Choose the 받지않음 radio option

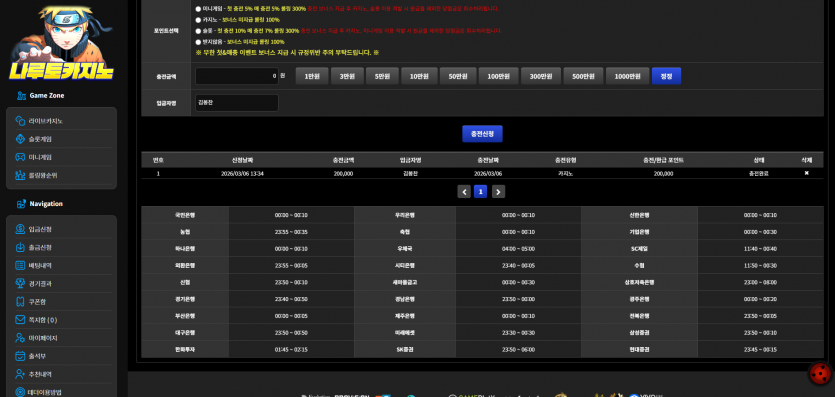point(198,42)
